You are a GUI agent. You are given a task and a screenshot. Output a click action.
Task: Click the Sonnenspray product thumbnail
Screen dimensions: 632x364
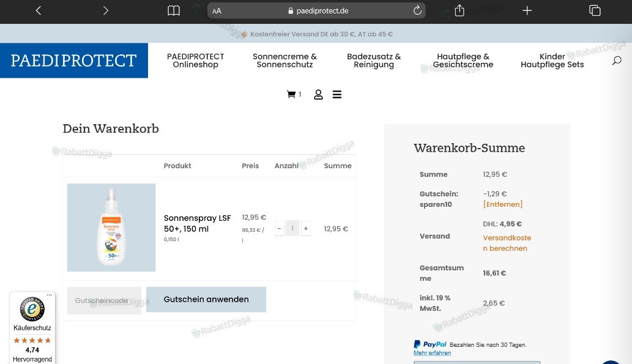click(x=111, y=228)
